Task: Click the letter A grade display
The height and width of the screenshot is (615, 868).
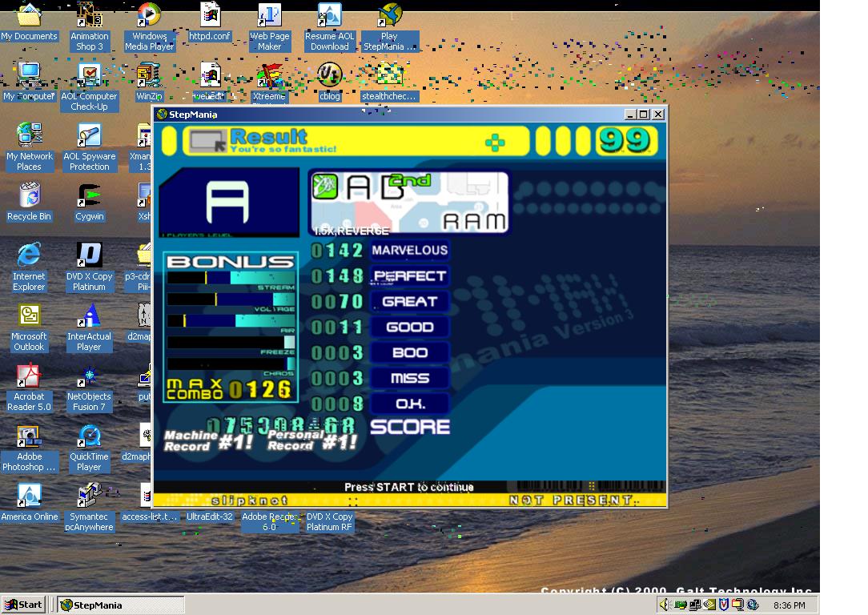Action: (228, 202)
